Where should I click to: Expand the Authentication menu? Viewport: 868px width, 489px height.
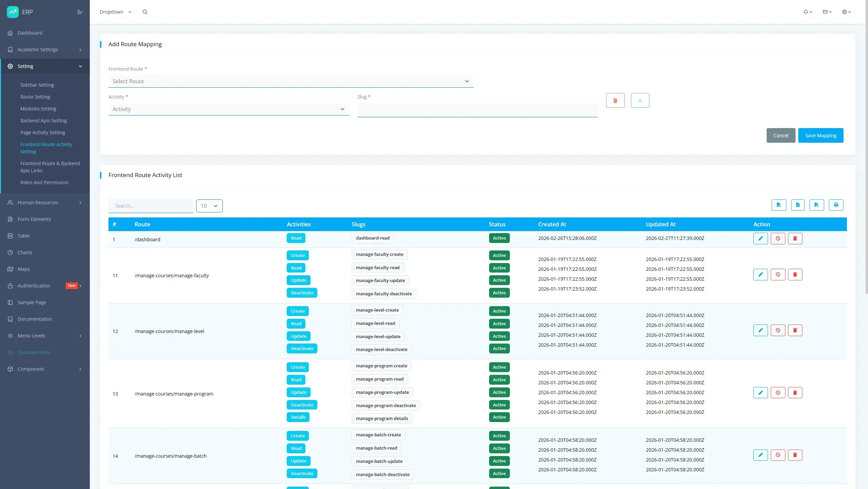45,286
